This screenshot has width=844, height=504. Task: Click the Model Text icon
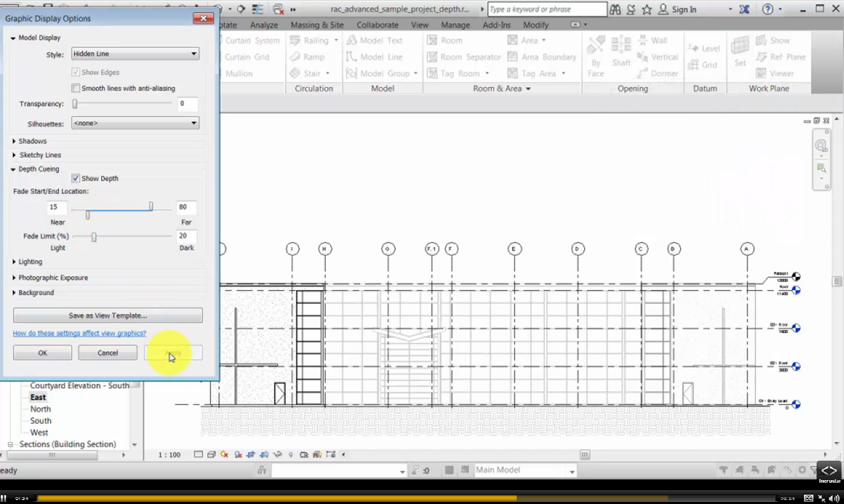click(351, 40)
